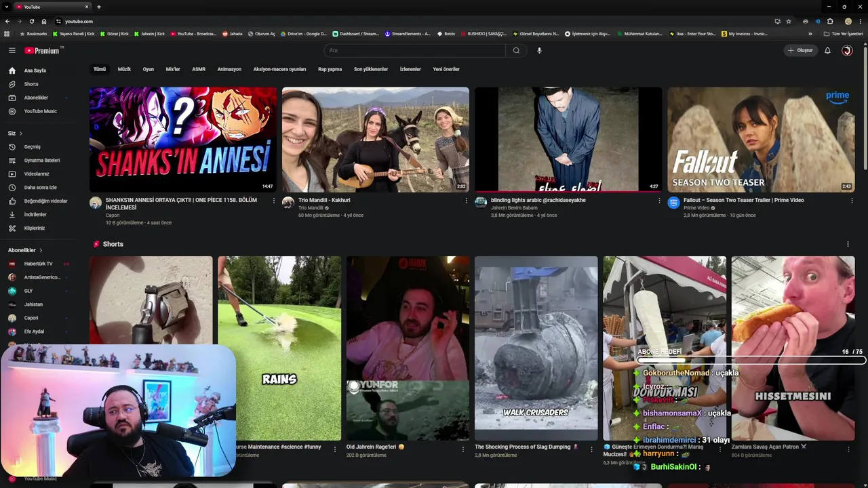Image resolution: width=868 pixels, height=488 pixels.
Task: Open the notifications bell
Action: (827, 50)
